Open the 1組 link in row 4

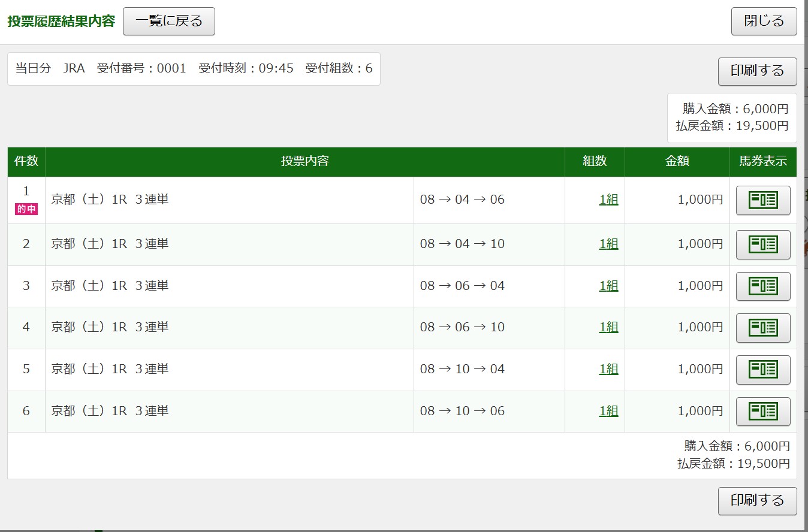click(608, 328)
